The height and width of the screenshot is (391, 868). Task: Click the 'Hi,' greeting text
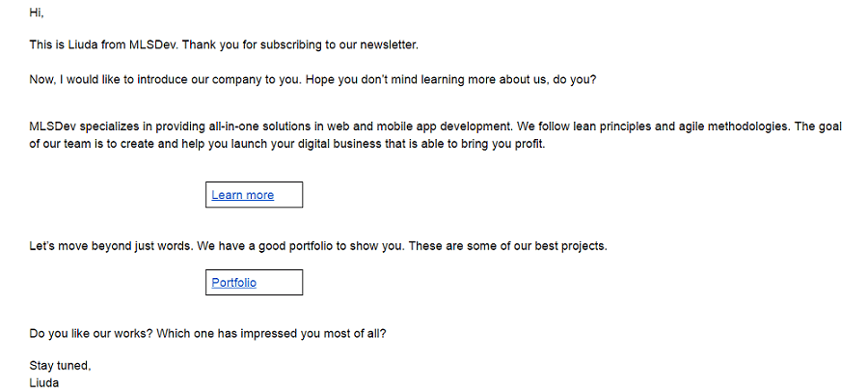(x=37, y=14)
